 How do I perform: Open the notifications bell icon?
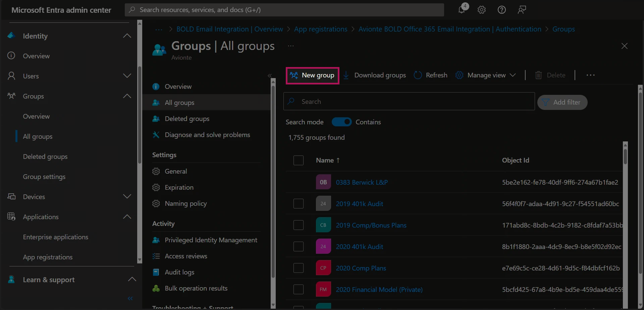click(462, 9)
